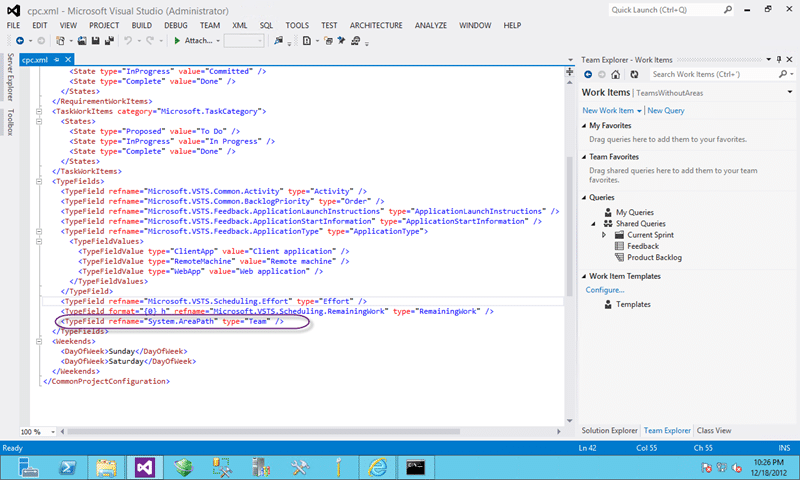Click the Open File toolbar icon
This screenshot has height=480, width=800.
tap(82, 40)
